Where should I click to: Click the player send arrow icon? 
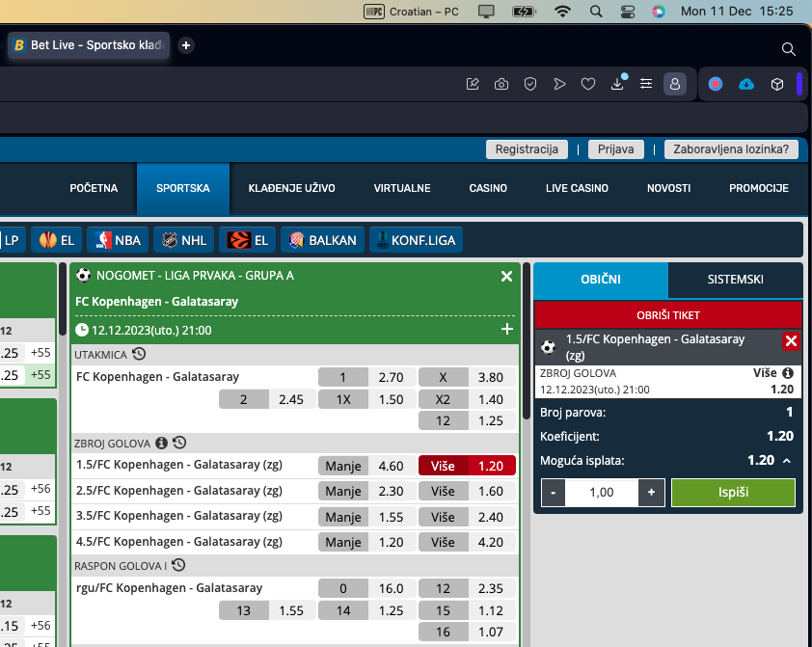(559, 84)
